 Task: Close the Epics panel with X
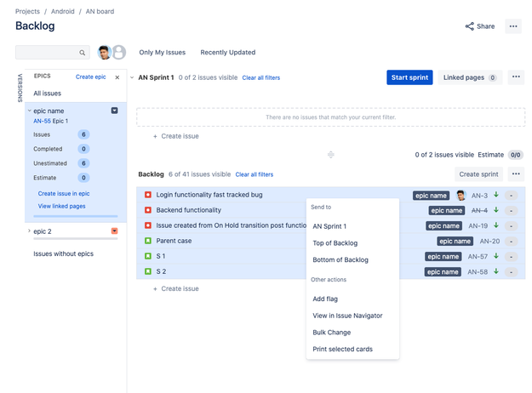[117, 77]
